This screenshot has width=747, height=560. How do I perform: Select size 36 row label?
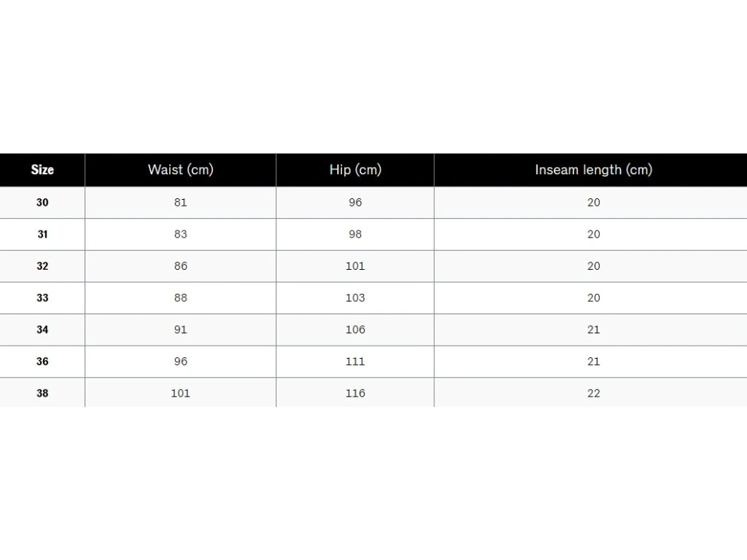tap(42, 361)
